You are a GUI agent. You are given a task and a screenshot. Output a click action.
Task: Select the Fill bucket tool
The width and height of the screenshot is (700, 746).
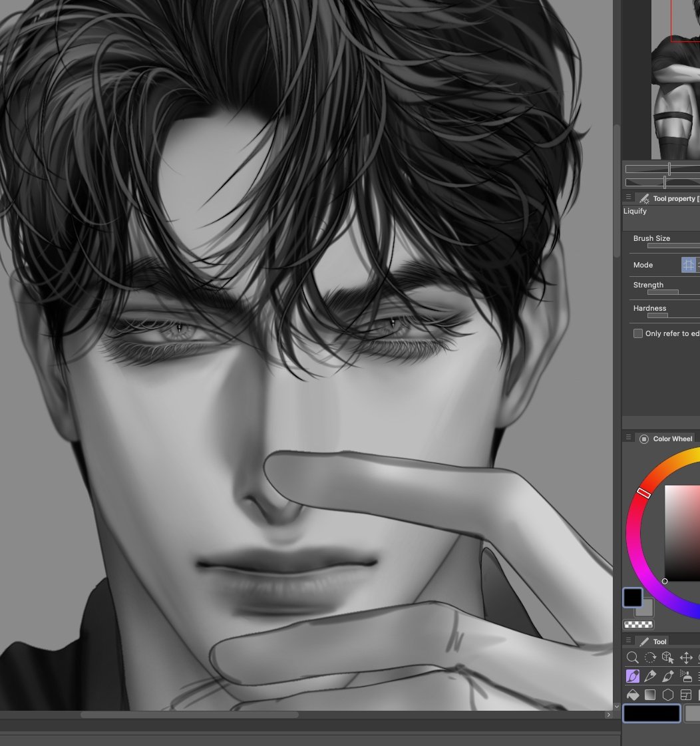(x=632, y=695)
